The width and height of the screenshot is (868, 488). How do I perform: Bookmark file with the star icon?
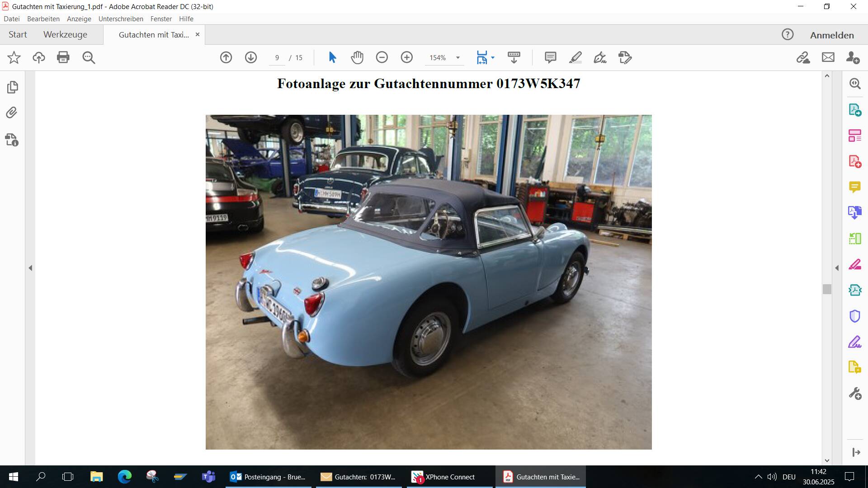pos(14,57)
